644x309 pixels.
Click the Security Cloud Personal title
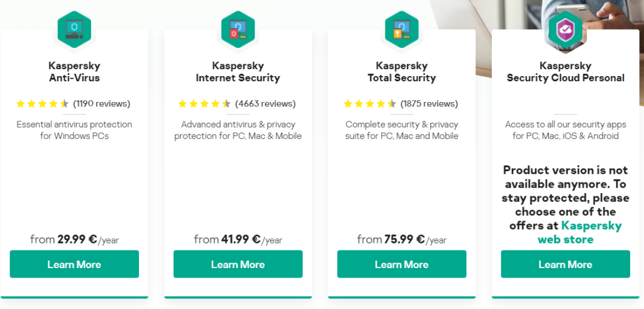coord(565,72)
